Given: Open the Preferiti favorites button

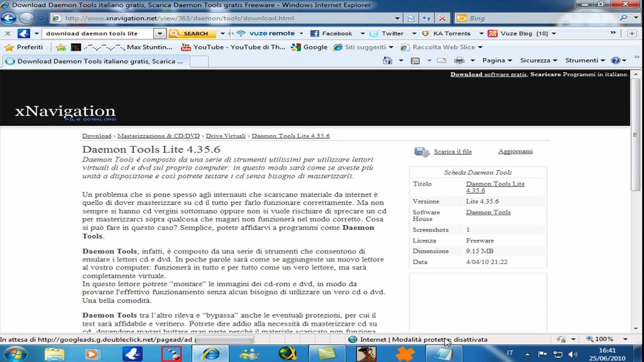Looking at the screenshot, I should [x=24, y=47].
